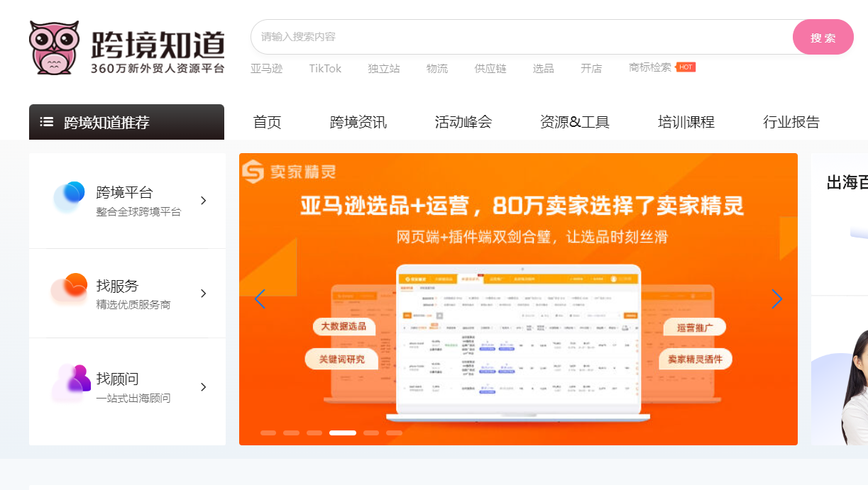The height and width of the screenshot is (490, 868).
Task: Open the 活动峰会 nav tab
Action: 463,122
